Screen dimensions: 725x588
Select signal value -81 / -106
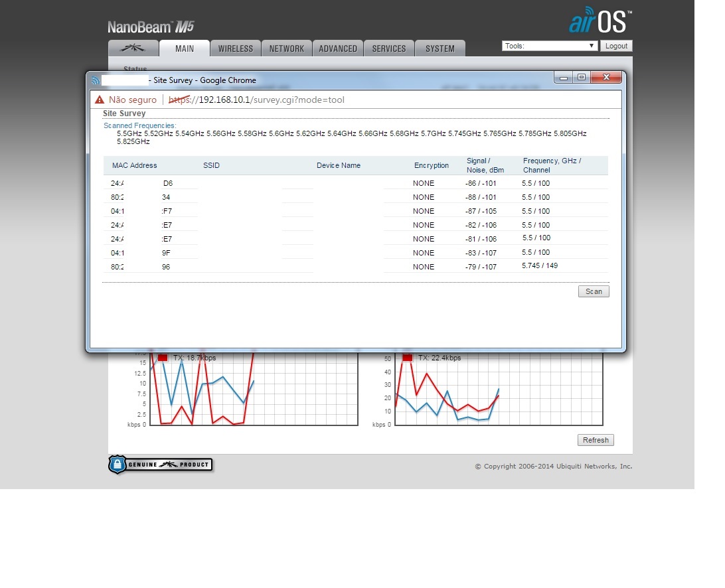click(x=481, y=239)
